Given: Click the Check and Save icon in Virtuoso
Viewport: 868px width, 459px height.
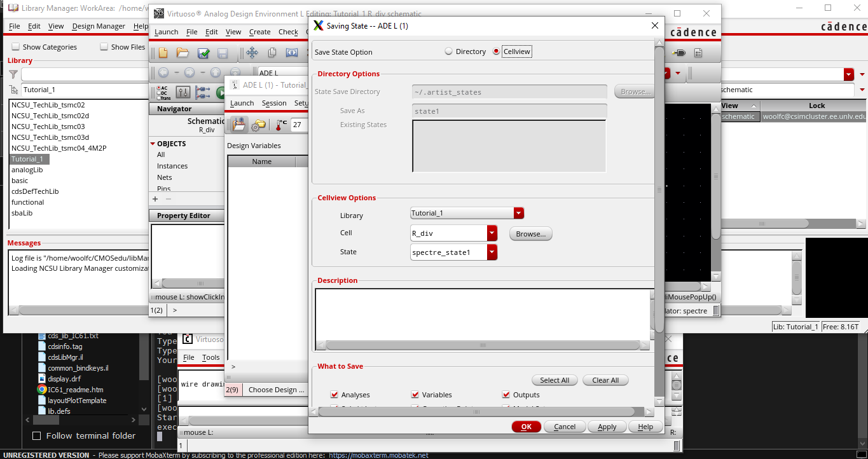Looking at the screenshot, I should (x=203, y=53).
